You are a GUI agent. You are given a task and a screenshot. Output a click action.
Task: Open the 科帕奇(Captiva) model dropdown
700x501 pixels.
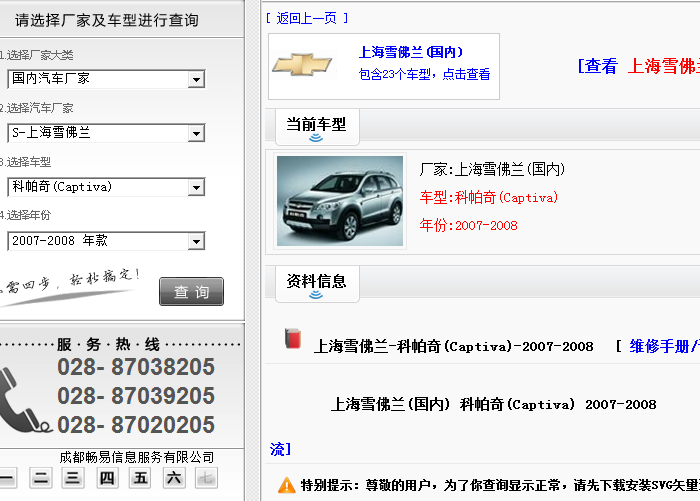(106, 187)
